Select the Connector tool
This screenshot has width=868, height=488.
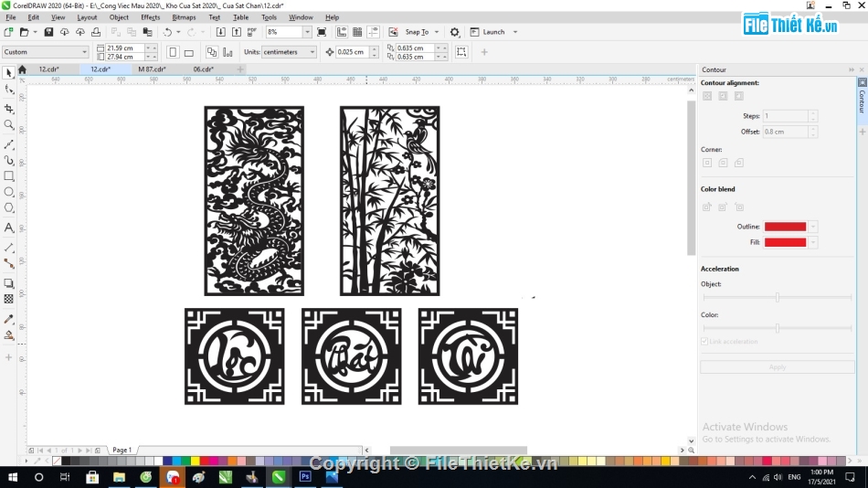coord(9,264)
